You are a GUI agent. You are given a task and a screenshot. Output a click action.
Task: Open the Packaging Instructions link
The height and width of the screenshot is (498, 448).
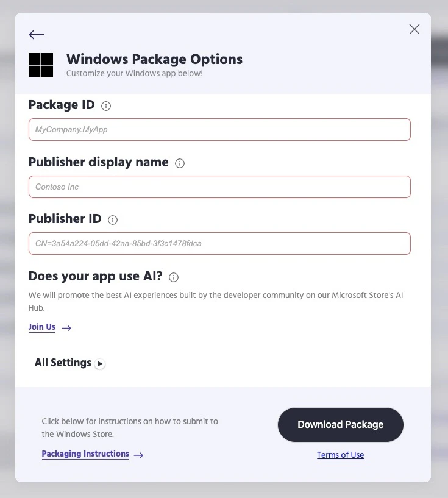point(85,454)
